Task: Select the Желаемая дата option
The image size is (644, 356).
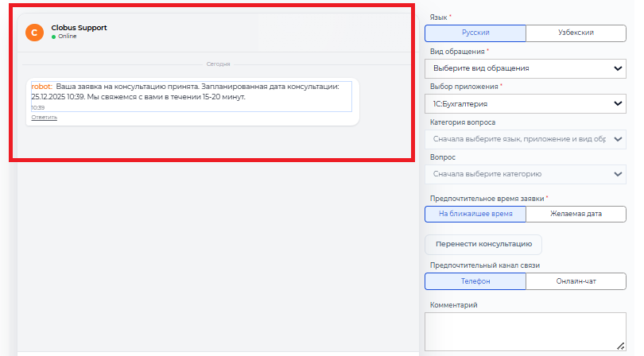Action: [576, 214]
